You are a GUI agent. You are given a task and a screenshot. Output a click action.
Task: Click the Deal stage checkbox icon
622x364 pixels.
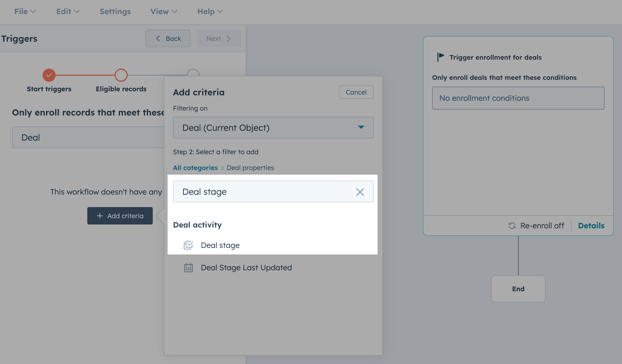pyautogui.click(x=188, y=245)
